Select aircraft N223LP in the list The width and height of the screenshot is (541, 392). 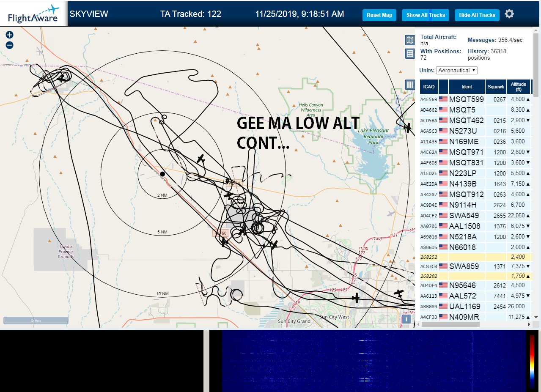click(x=476, y=173)
